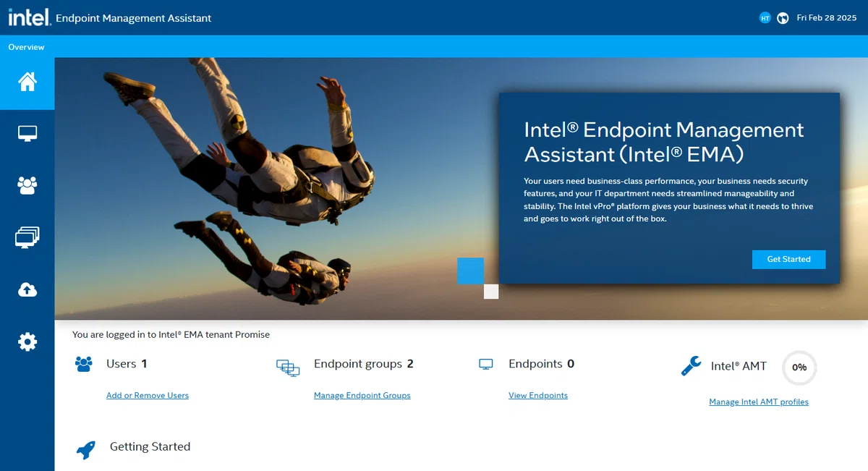Click the Intel EMA banner heading
The height and width of the screenshot is (471, 868).
coord(664,142)
